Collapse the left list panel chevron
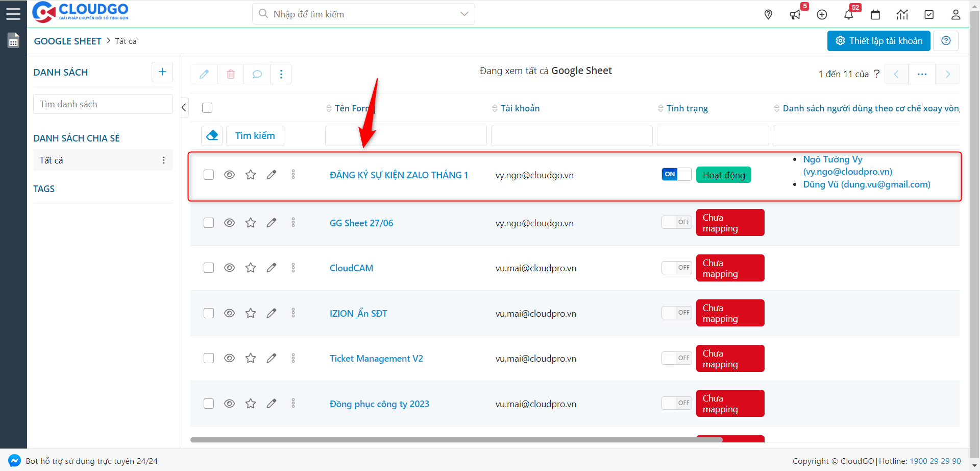 184,107
